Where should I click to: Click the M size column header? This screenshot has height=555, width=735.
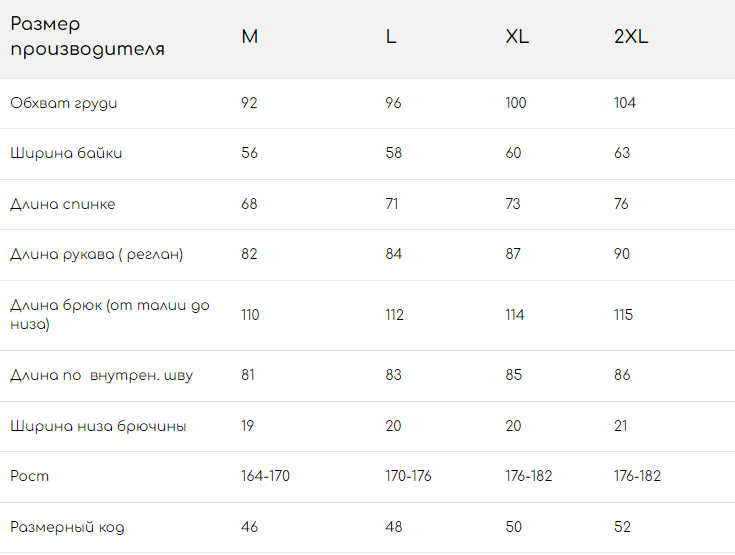(250, 37)
